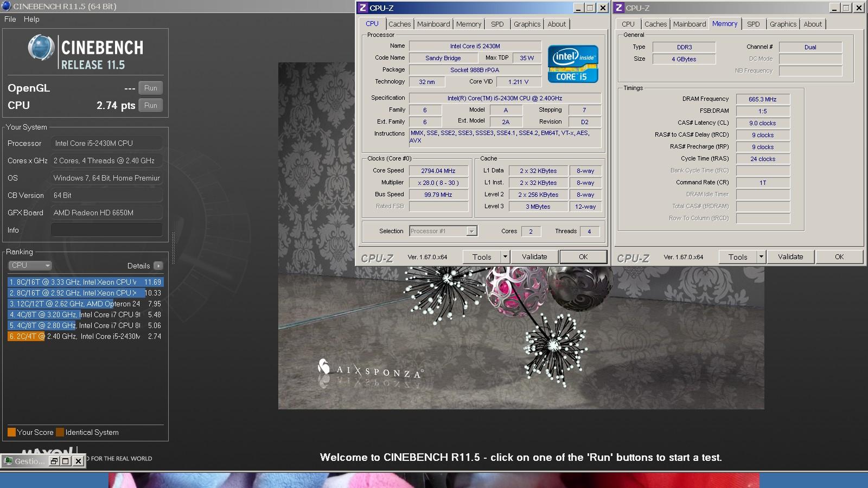Click the Core Speed value 2794.04 MHz

tap(438, 171)
